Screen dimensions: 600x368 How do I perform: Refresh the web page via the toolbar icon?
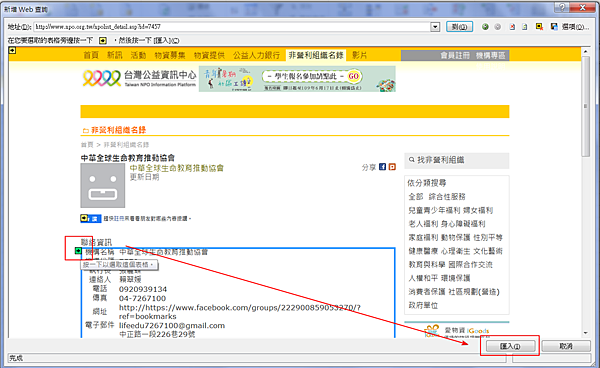pos(525,27)
